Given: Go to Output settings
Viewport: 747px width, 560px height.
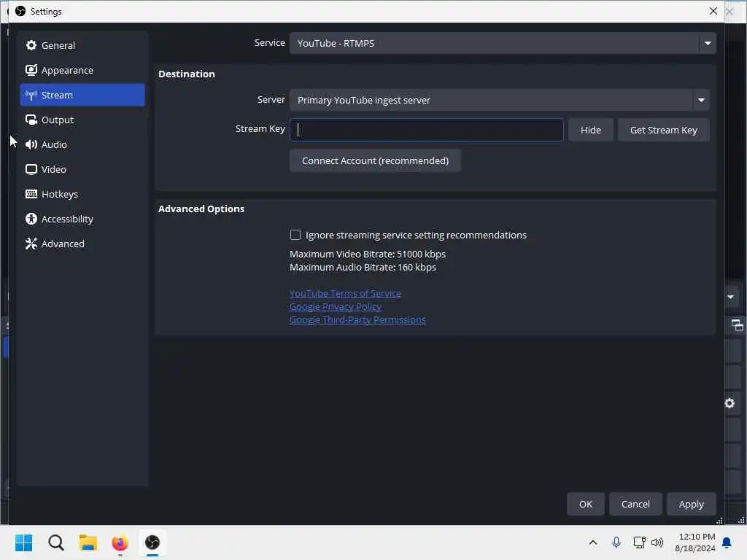Looking at the screenshot, I should tap(82, 120).
